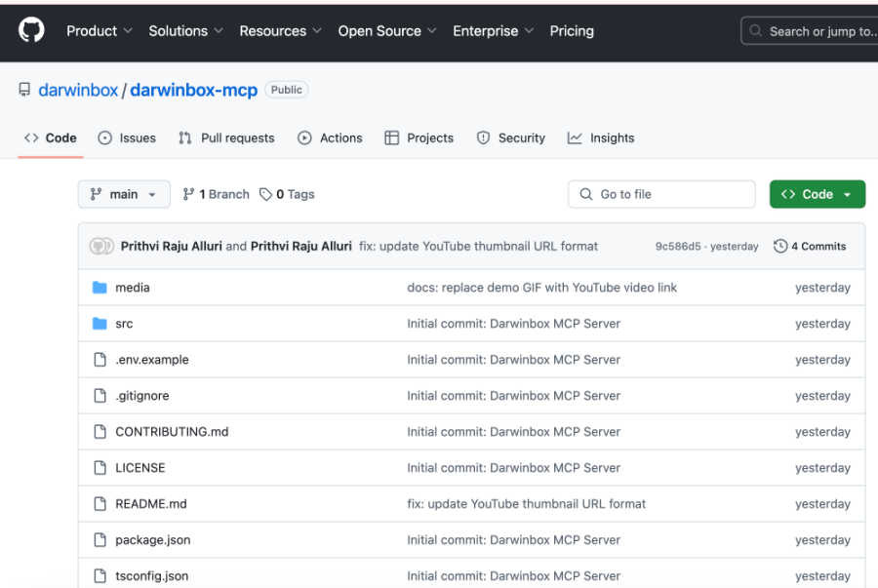
Task: Switch to the Pull requests tab
Action: click(226, 138)
